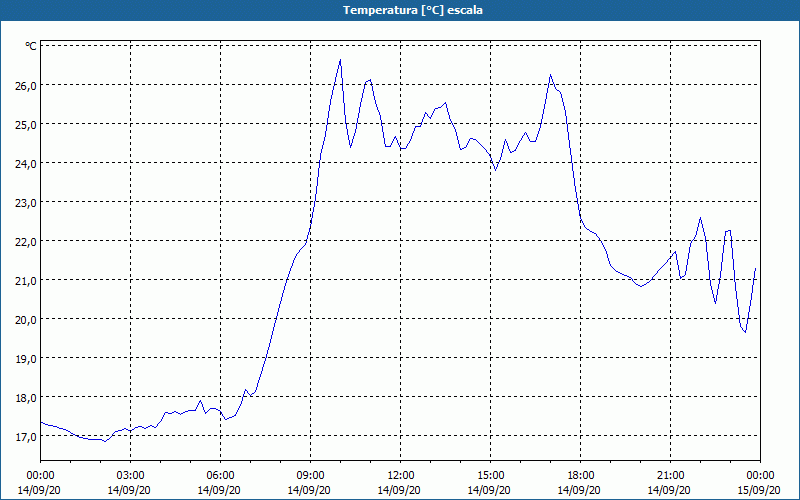Click the 15/09/20 date label
This screenshot has height=500, width=800.
[759, 490]
